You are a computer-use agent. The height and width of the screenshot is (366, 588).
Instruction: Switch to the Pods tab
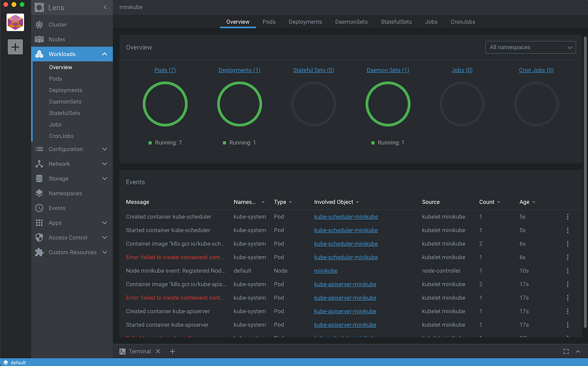click(x=269, y=22)
